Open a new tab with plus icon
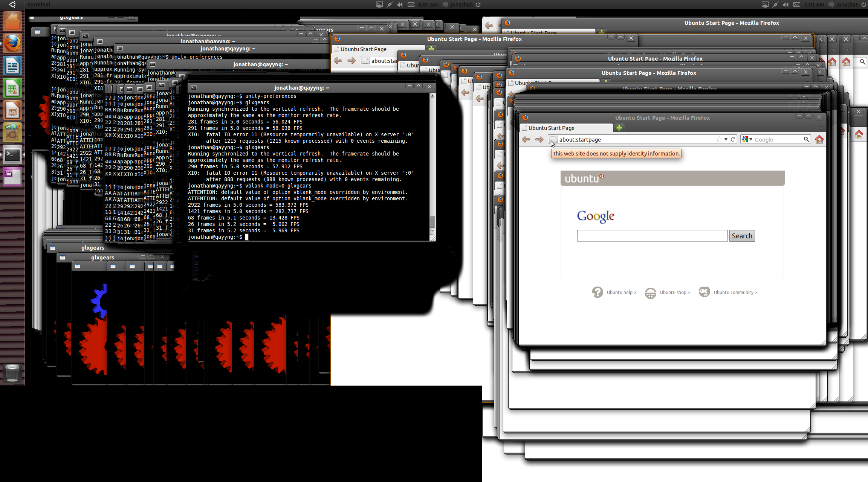 (619, 128)
